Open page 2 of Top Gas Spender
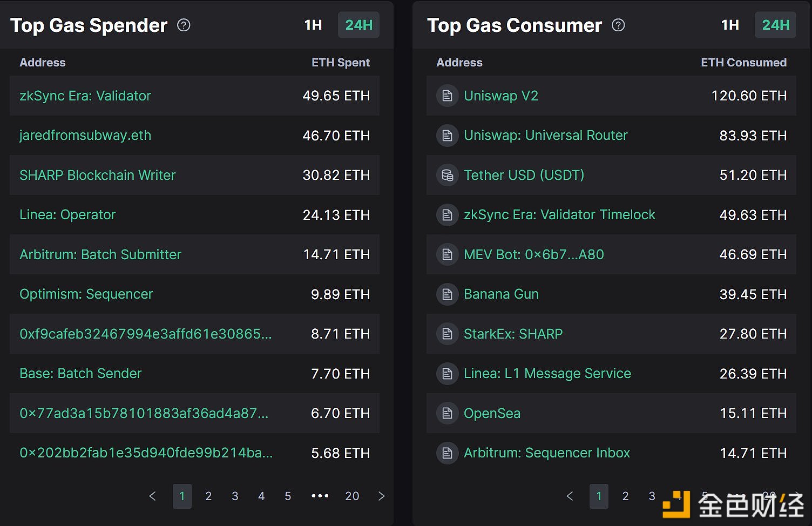 tap(208, 496)
